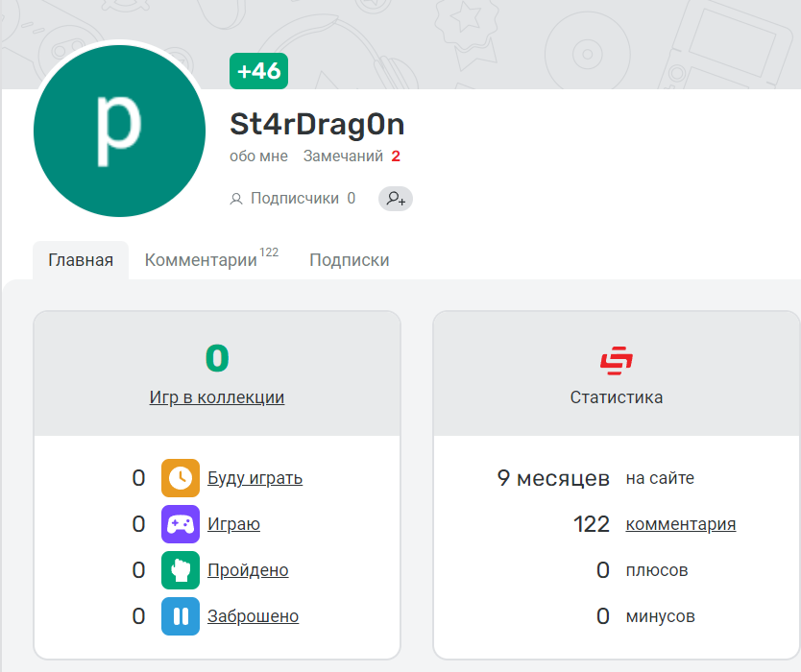This screenshot has height=672, width=801.
Task: Click the '9 месяцев' value
Action: (x=553, y=478)
